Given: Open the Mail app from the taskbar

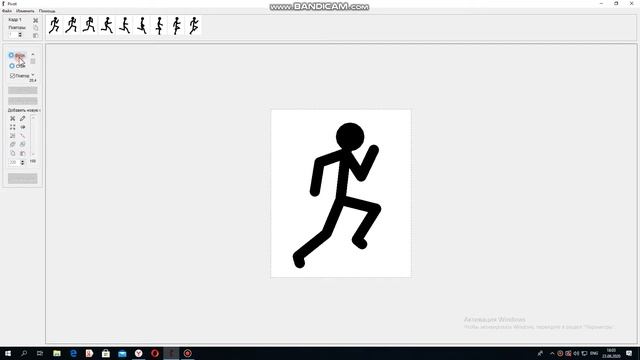Looking at the screenshot, I should click(x=122, y=353).
